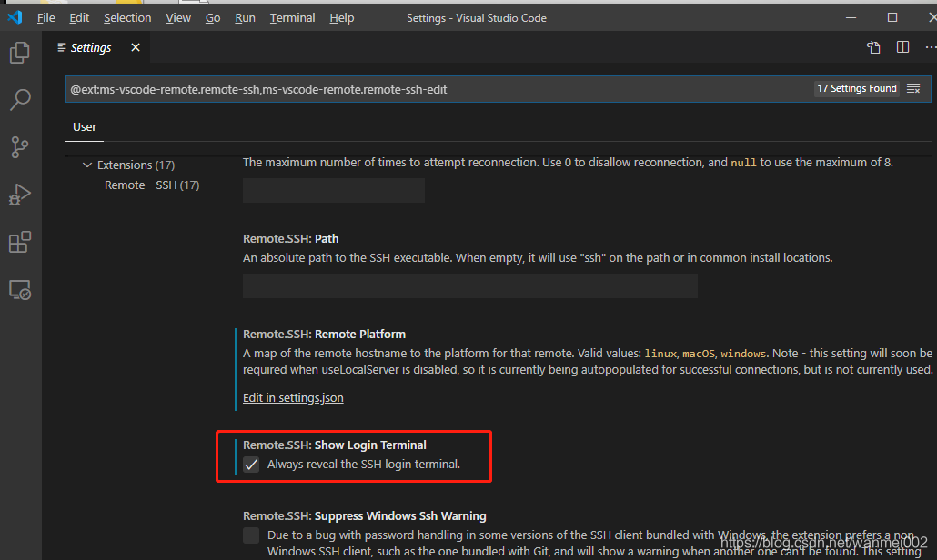937x560 pixels.
Task: Collapse the Extensions (17) tree node
Action: tap(87, 165)
